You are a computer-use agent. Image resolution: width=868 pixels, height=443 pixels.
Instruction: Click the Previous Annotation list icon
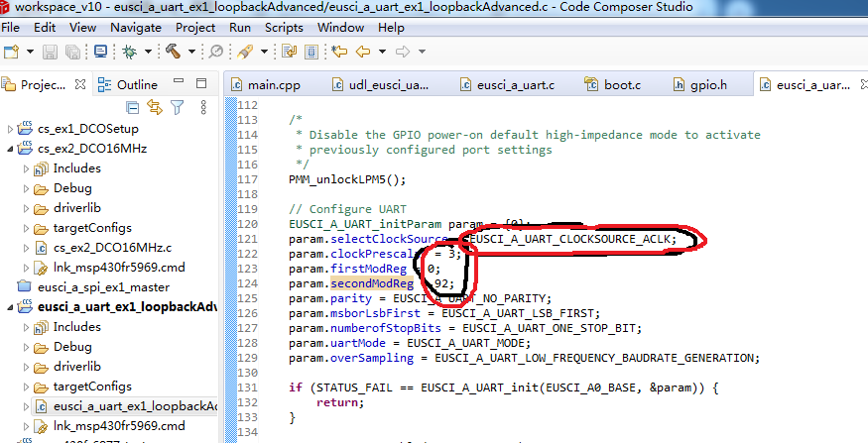click(x=311, y=52)
